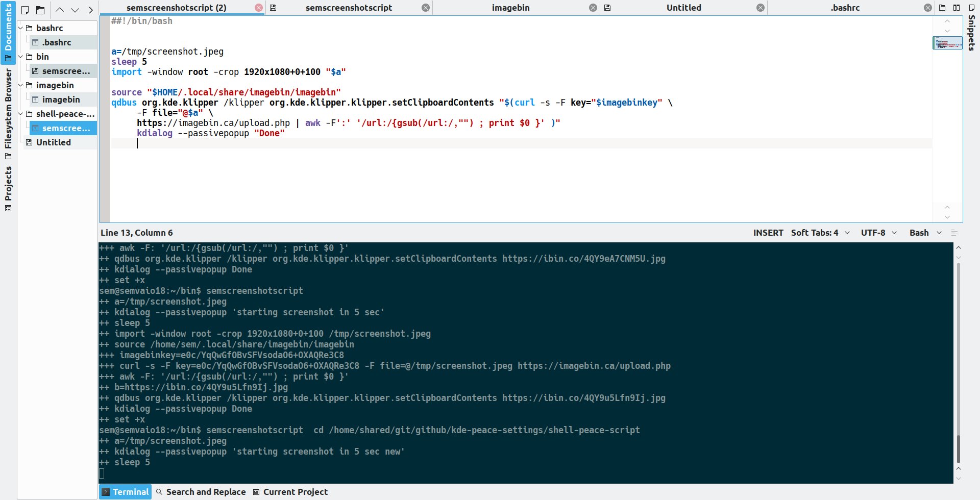Click terminal scrollbar handle
The width and height of the screenshot is (980, 500).
point(959,449)
